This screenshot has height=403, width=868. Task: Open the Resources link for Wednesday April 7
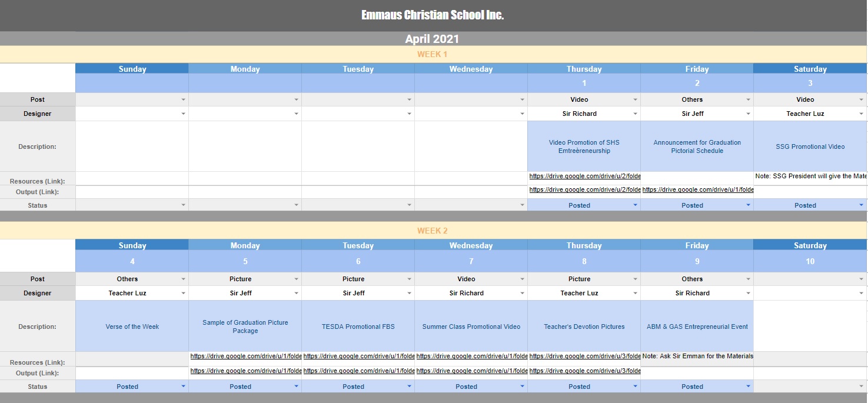[471, 356]
